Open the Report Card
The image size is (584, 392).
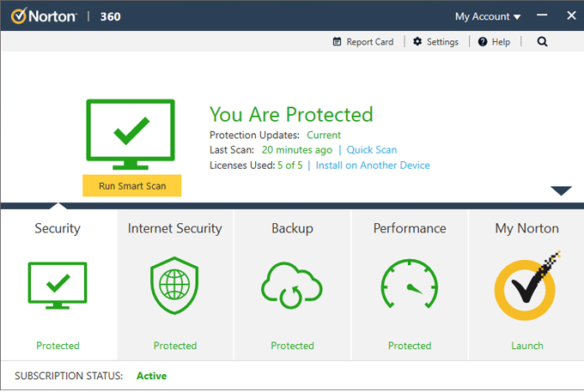[363, 41]
